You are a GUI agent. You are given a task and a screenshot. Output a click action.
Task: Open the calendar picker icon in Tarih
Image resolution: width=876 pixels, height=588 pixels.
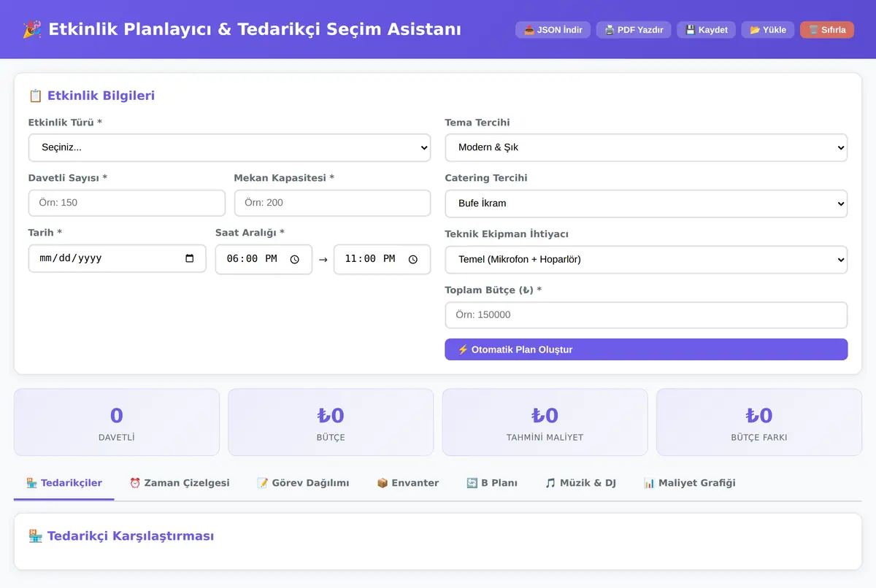point(190,259)
